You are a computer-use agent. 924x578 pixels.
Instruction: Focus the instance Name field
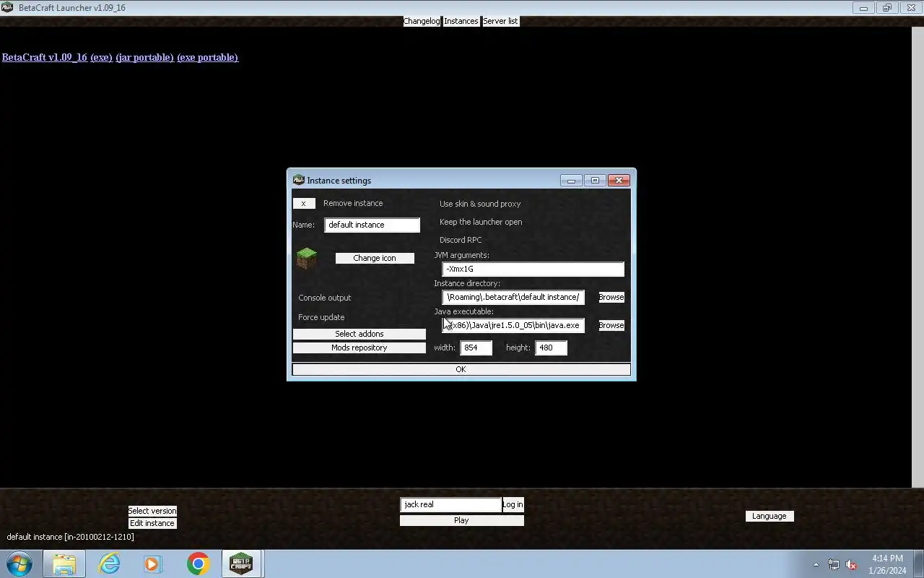pos(372,225)
